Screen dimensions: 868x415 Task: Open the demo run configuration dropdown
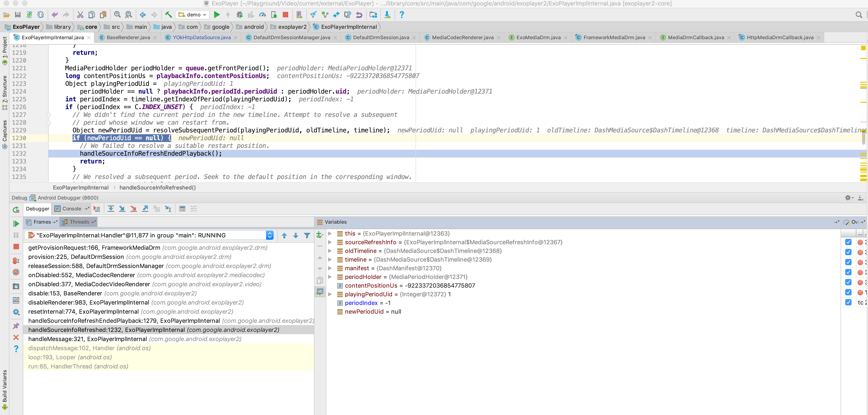(x=192, y=15)
